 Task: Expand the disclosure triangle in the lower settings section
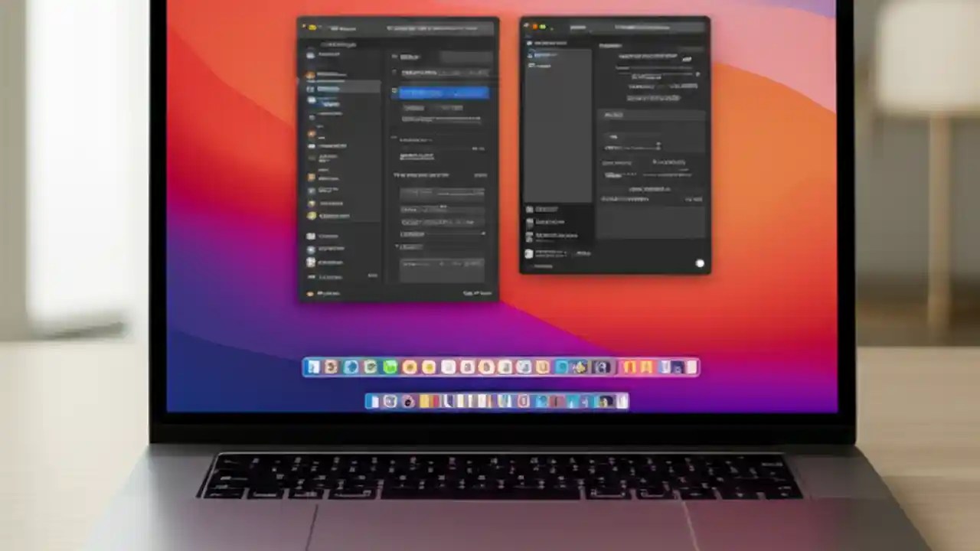click(x=396, y=246)
